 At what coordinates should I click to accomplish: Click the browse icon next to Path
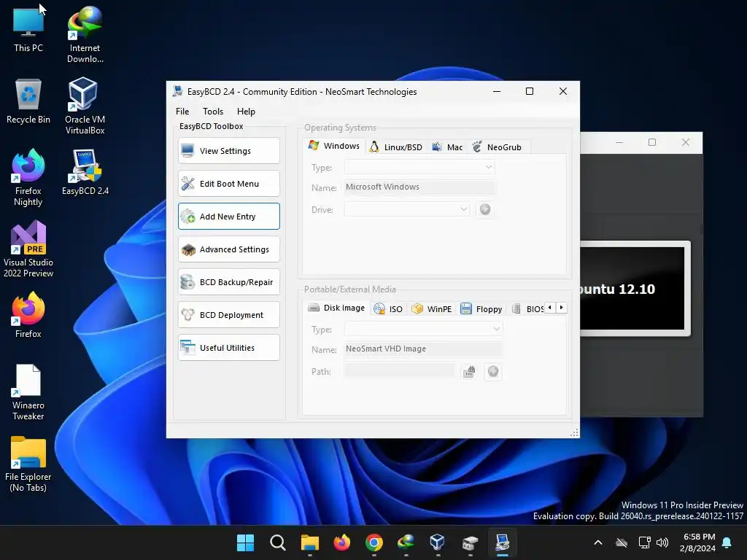(x=469, y=371)
